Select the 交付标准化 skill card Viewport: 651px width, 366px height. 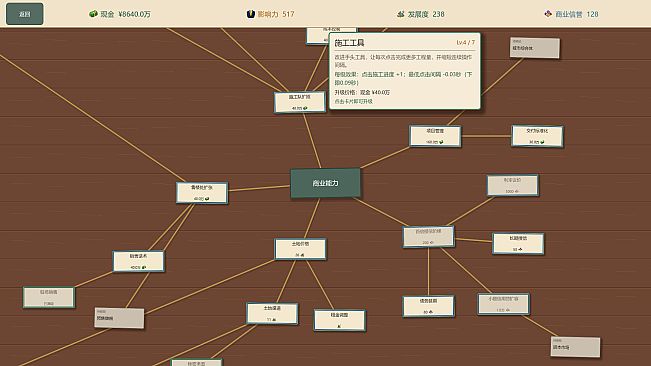[x=537, y=136]
